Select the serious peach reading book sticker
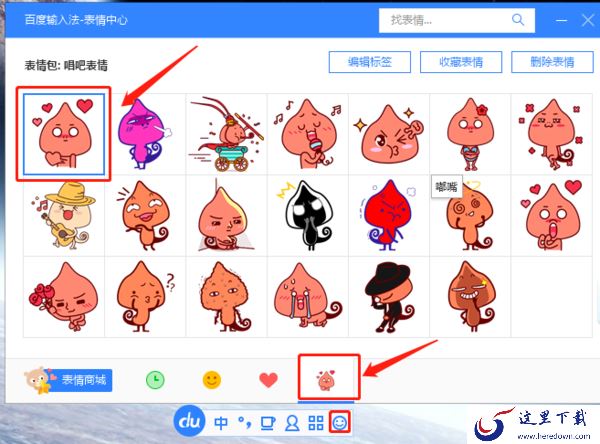The height and width of the screenshot is (444, 600). (227, 215)
